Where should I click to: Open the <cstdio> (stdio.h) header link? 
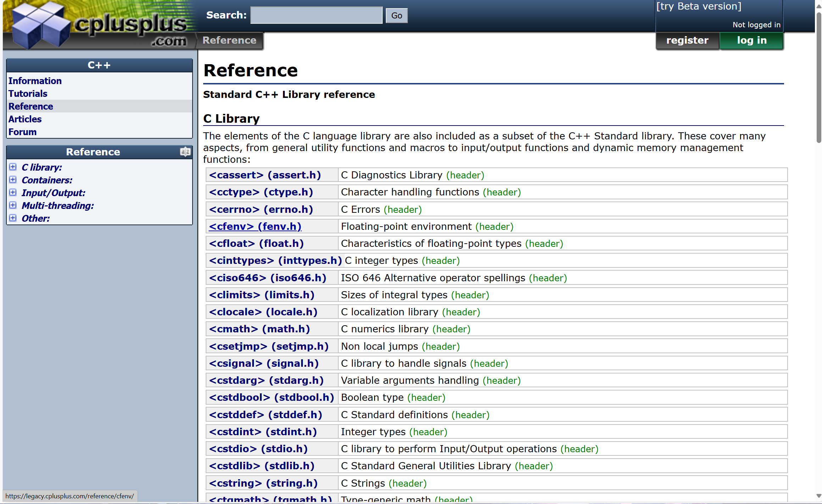coord(258,449)
